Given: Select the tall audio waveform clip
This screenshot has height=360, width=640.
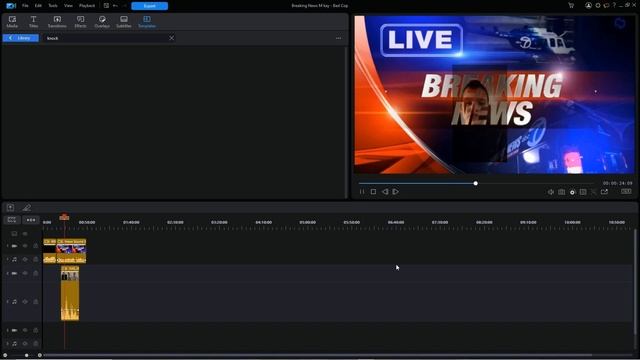Looking at the screenshot, I should pos(70,301).
